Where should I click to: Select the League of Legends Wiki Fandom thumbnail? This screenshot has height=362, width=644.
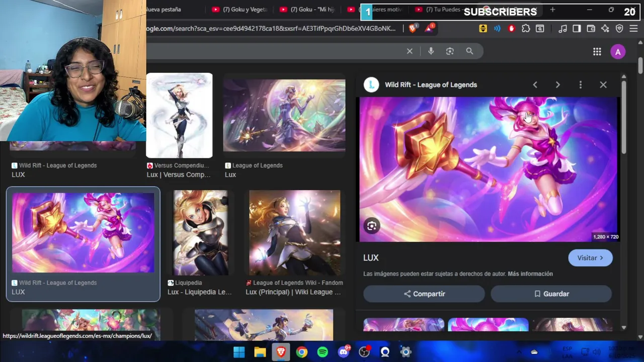pos(294,233)
